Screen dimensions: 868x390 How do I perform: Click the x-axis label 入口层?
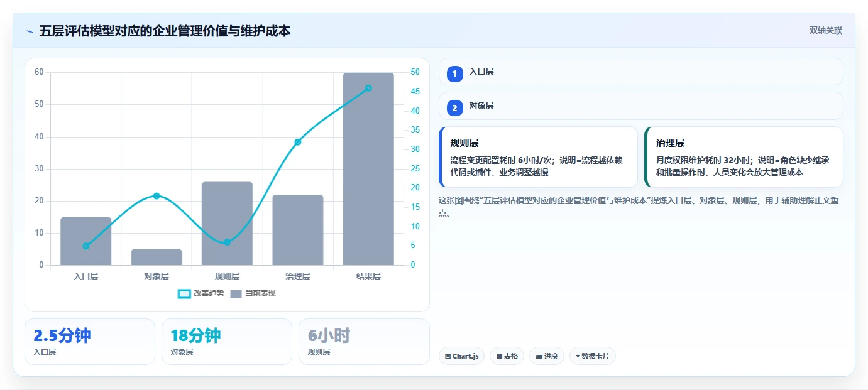(86, 276)
